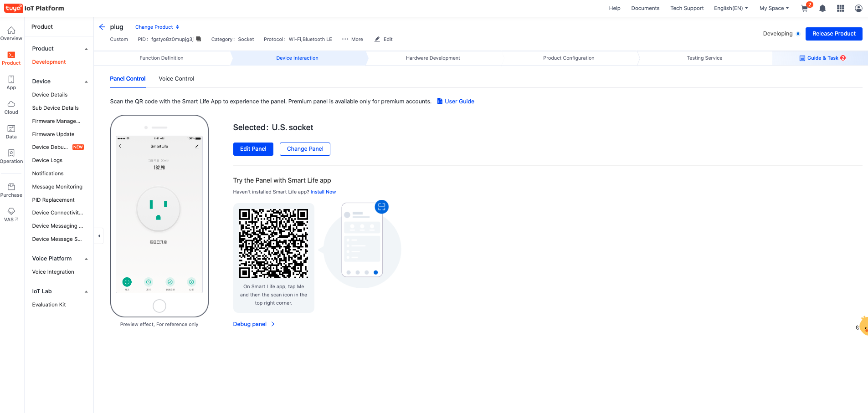This screenshot has height=413, width=868.
Task: Open Device Logs in the sidebar
Action: [47, 160]
